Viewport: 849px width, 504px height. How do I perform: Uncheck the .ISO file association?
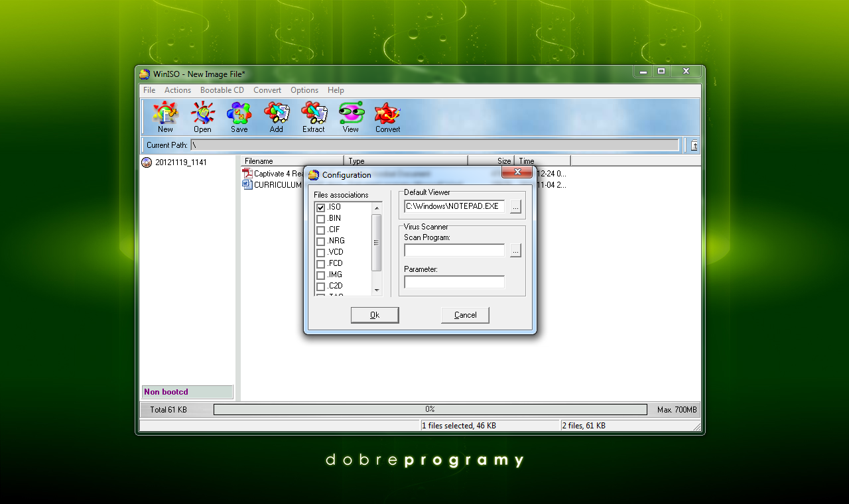click(321, 208)
